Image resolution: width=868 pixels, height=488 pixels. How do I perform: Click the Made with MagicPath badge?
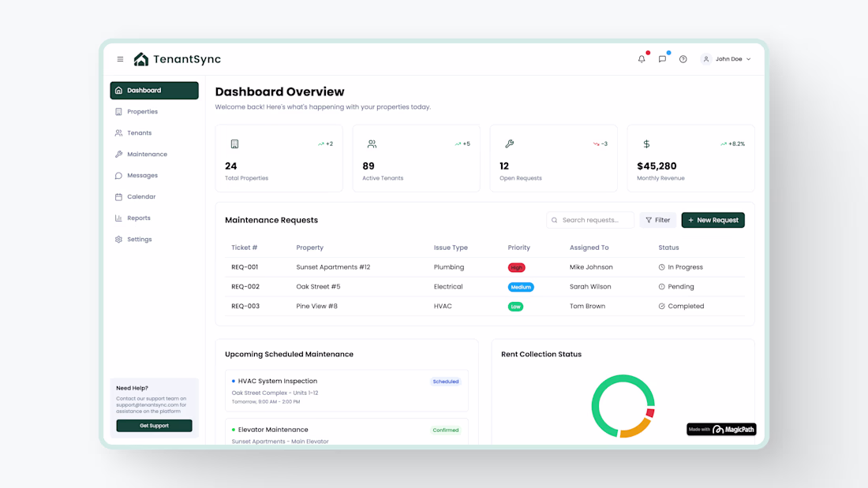pyautogui.click(x=721, y=430)
